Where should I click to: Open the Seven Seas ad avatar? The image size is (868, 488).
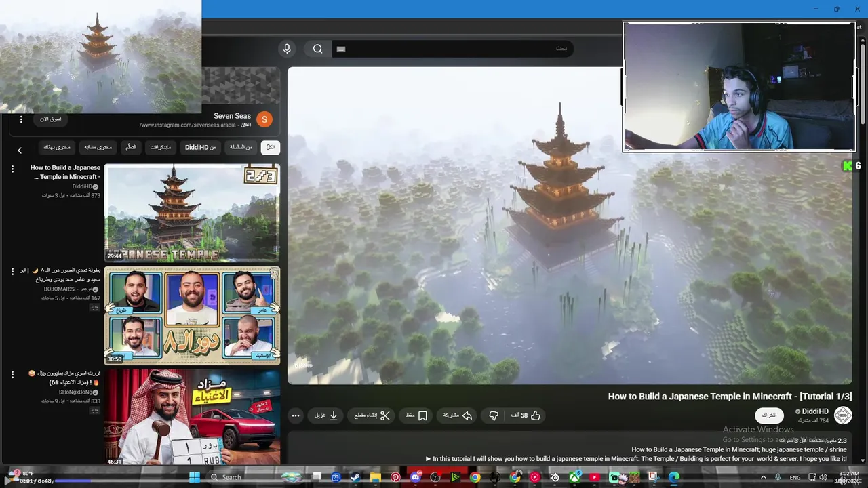click(264, 119)
